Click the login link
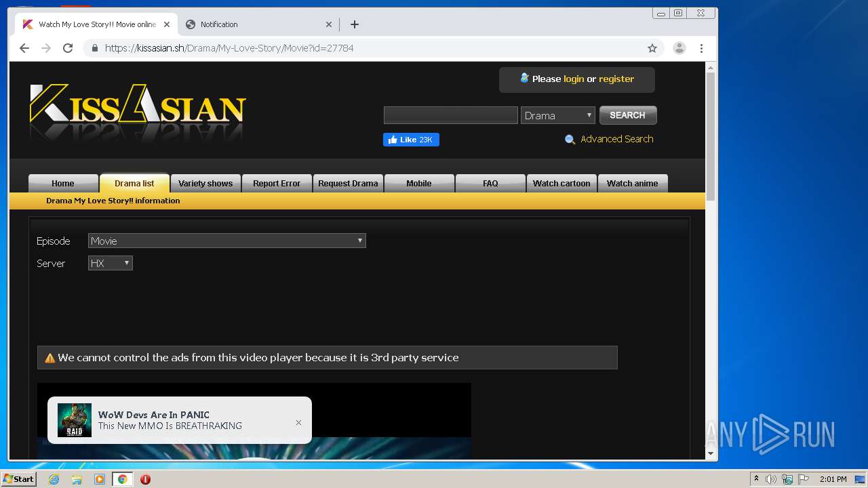Screen dimensions: 868x488 click(x=574, y=79)
